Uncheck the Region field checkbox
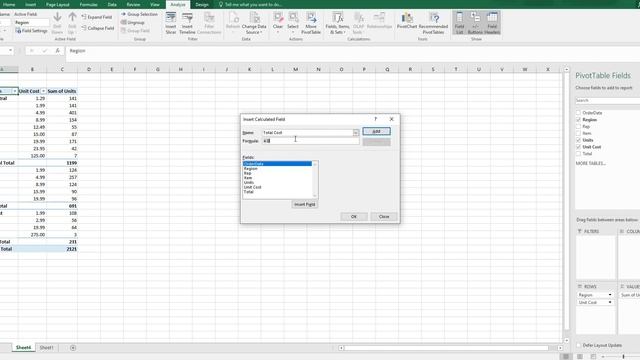This screenshot has height=360, width=640. coord(578,120)
